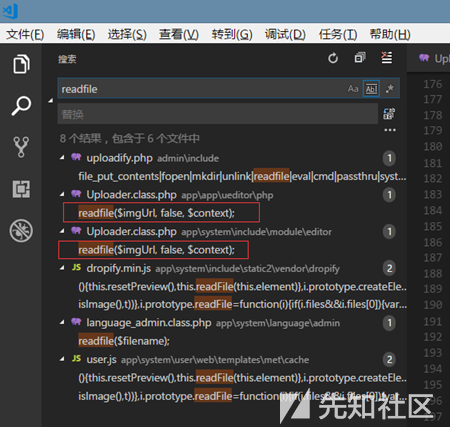Show search details via ellipsis button

(x=390, y=130)
